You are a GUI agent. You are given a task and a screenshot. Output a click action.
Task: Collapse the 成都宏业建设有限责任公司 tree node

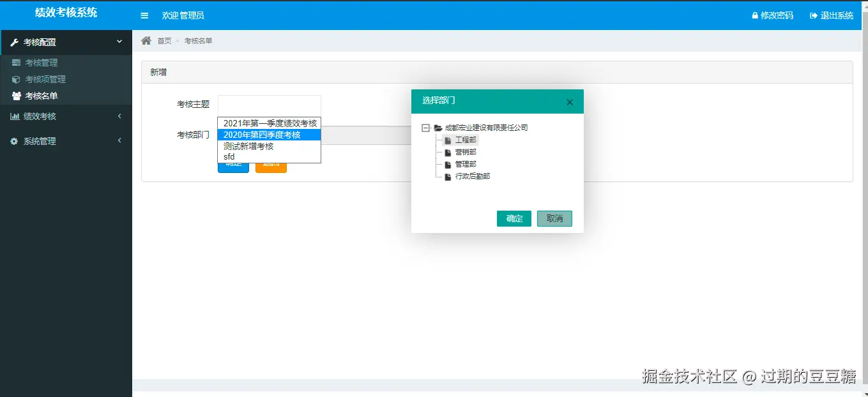426,128
